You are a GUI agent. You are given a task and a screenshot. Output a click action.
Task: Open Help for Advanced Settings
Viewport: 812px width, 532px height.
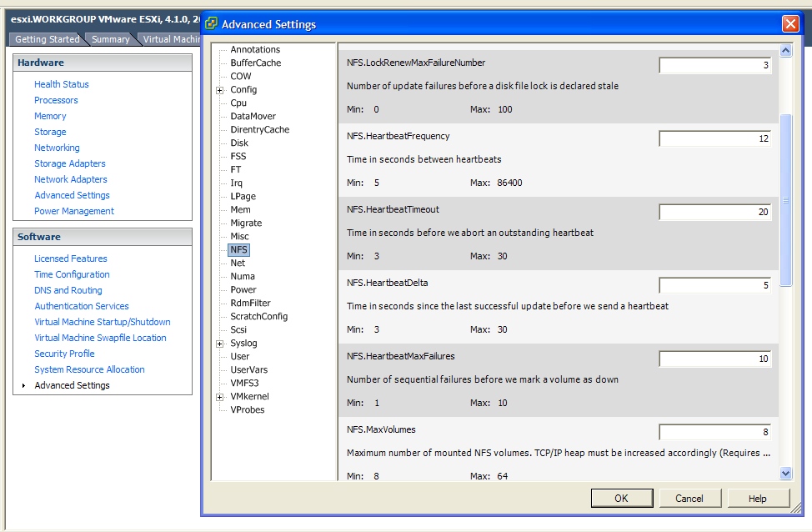[758, 499]
